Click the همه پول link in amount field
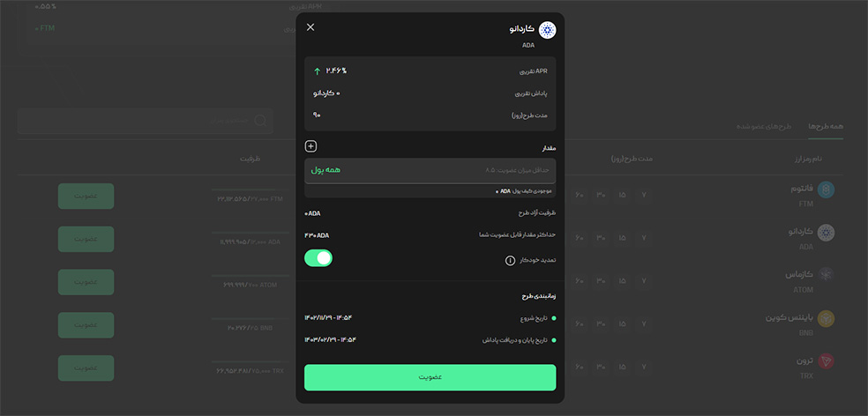This screenshot has height=416, width=868. (x=325, y=170)
